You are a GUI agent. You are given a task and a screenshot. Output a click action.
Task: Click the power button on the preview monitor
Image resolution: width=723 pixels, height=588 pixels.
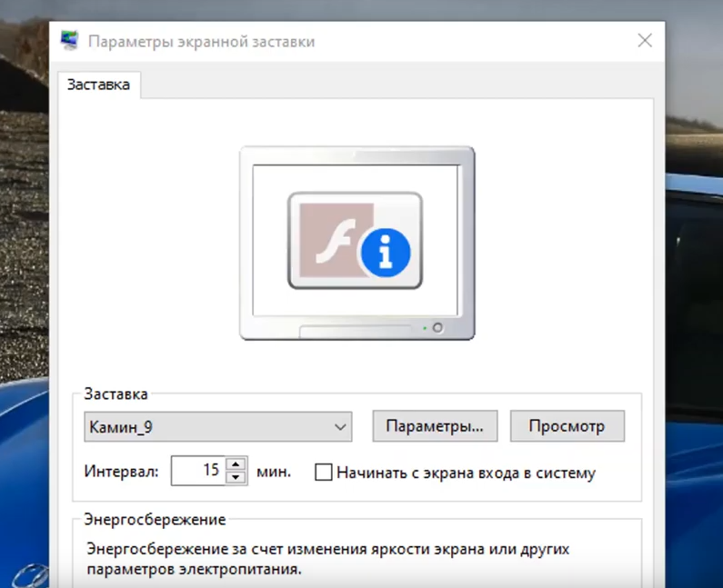[x=437, y=328]
